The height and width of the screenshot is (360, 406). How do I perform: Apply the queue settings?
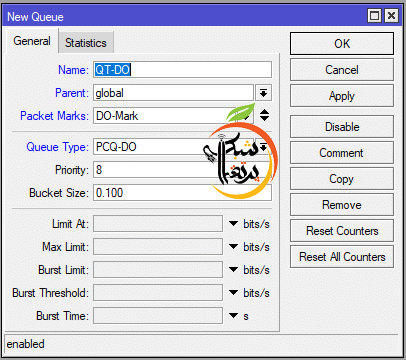coord(342,96)
